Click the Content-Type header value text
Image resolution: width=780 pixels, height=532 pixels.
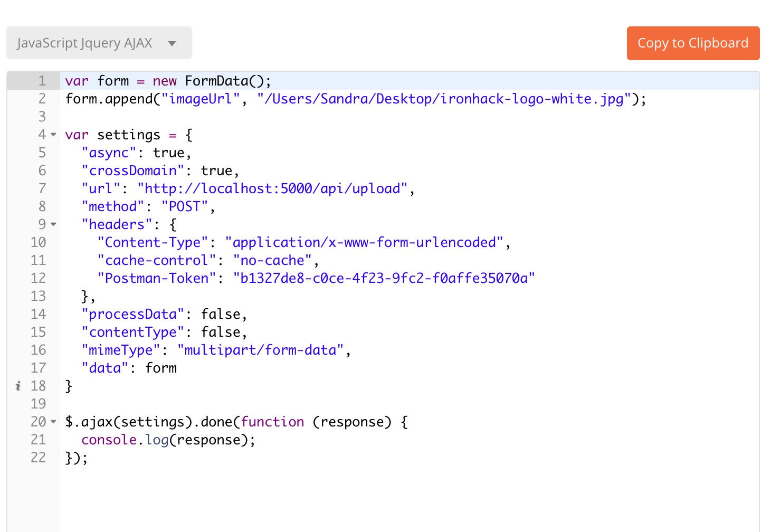[364, 243]
